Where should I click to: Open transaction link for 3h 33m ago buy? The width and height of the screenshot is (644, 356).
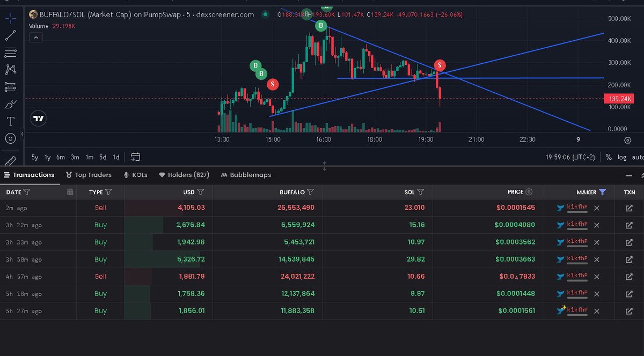click(x=629, y=242)
